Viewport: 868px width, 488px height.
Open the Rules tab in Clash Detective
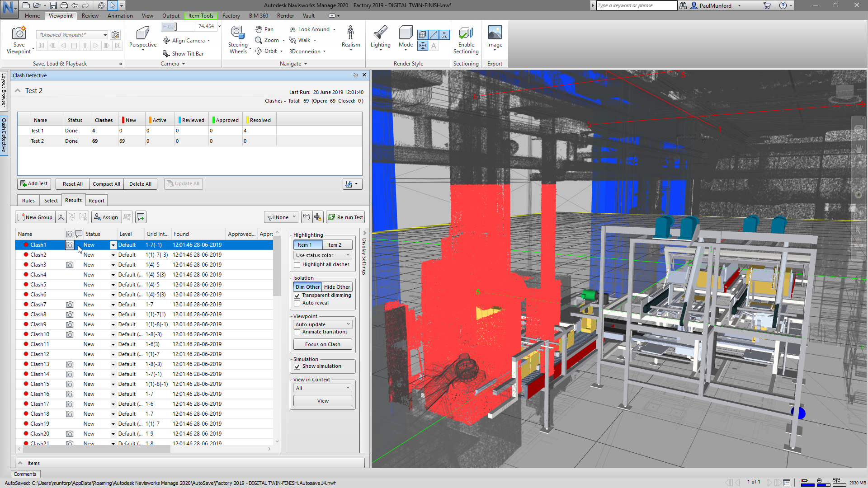pyautogui.click(x=28, y=201)
